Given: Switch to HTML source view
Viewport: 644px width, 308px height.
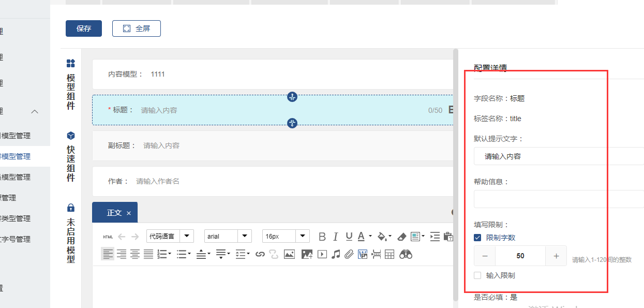Looking at the screenshot, I should pyautogui.click(x=108, y=237).
